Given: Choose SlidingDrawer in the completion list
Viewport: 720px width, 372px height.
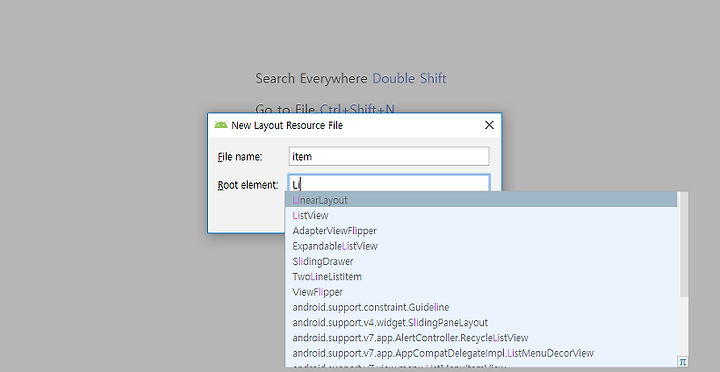Looking at the screenshot, I should click(x=481, y=261).
